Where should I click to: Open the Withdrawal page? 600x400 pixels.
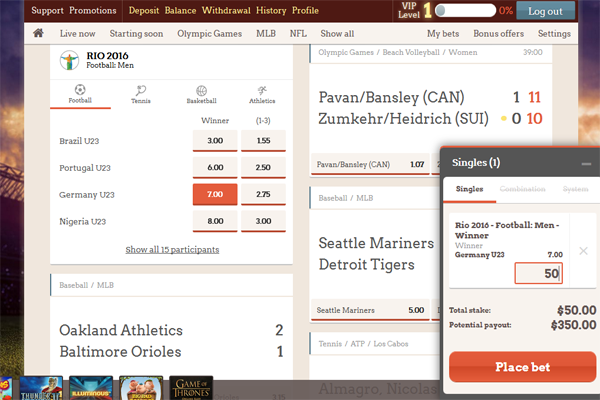[226, 10]
